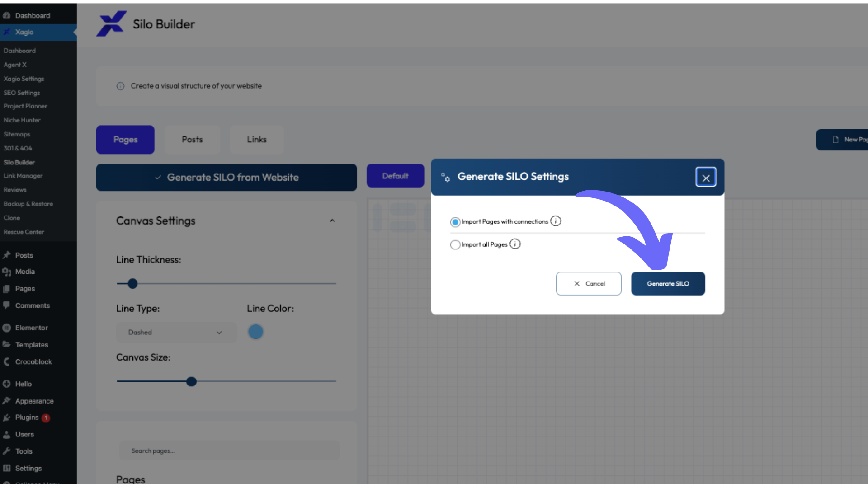Collapse the Canvas Settings panel

[x=332, y=221]
